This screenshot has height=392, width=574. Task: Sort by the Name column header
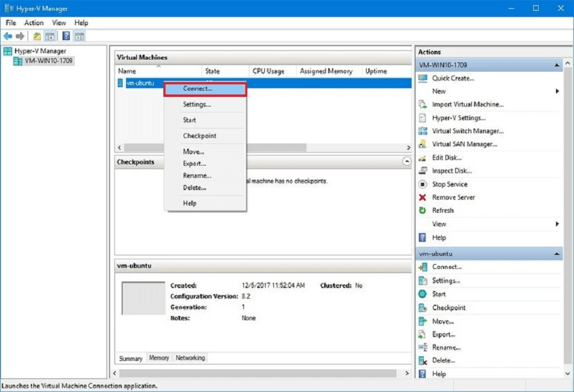coord(158,71)
